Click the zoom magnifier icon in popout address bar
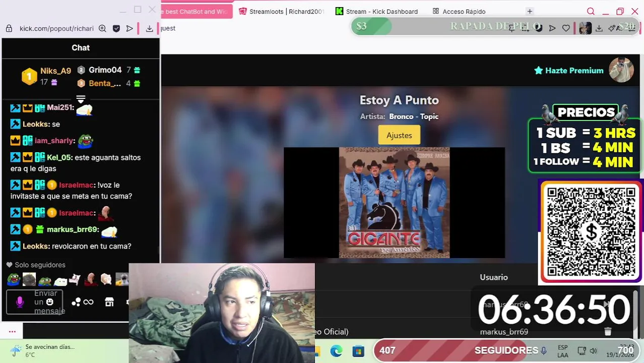Image resolution: width=644 pixels, height=363 pixels. click(102, 29)
